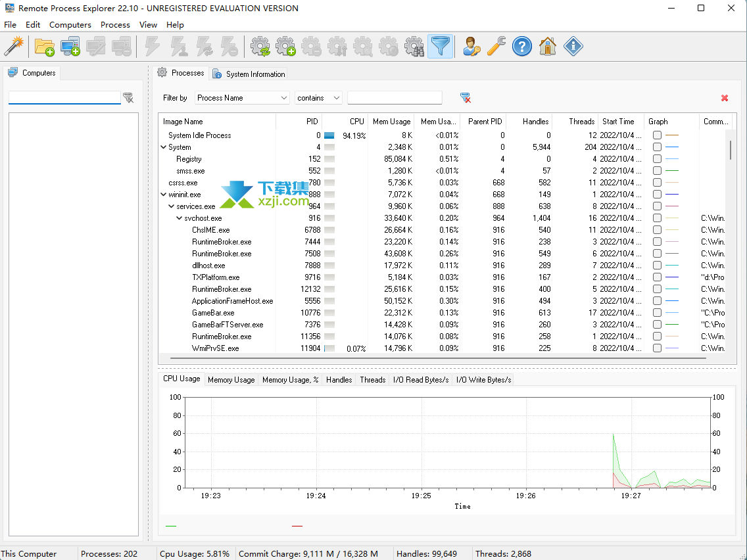Open the Edit menu
747x560 pixels.
(x=33, y=25)
